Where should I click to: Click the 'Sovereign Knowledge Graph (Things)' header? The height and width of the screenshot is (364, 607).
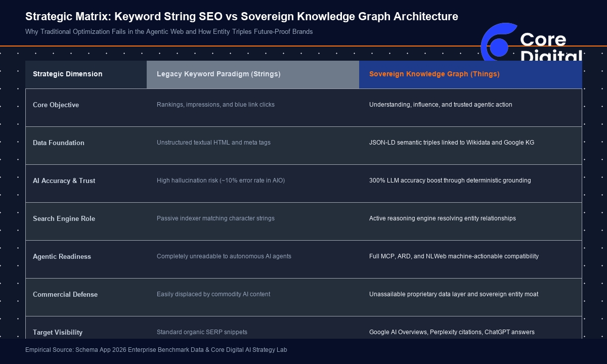[x=435, y=74]
